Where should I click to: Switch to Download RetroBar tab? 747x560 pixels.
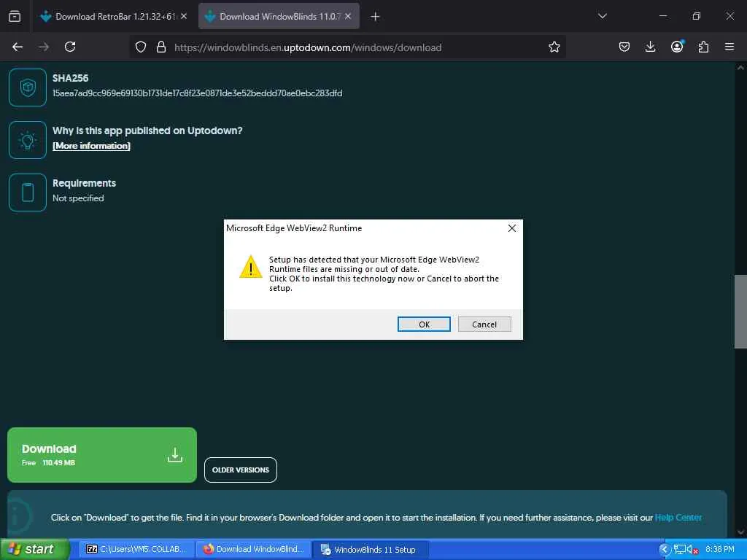(113, 17)
